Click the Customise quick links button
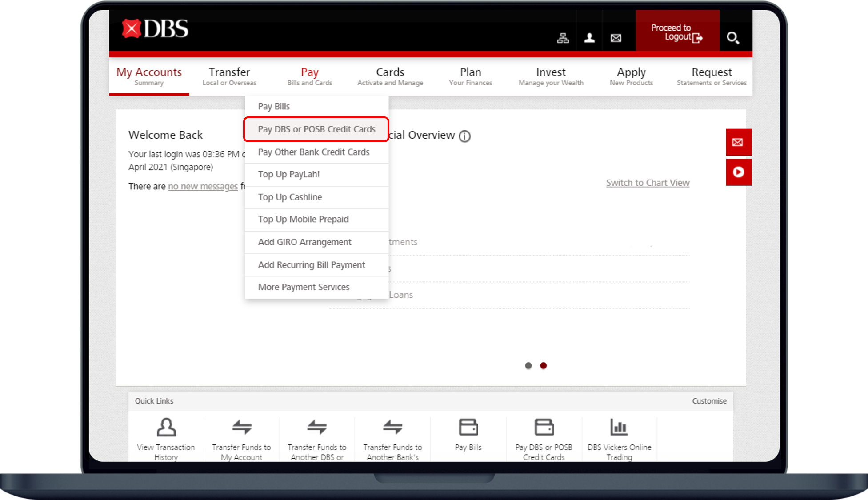 711,400
